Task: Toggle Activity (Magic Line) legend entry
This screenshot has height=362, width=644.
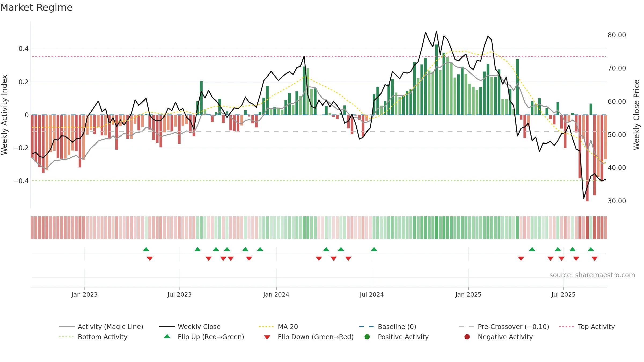Action: (x=101, y=327)
